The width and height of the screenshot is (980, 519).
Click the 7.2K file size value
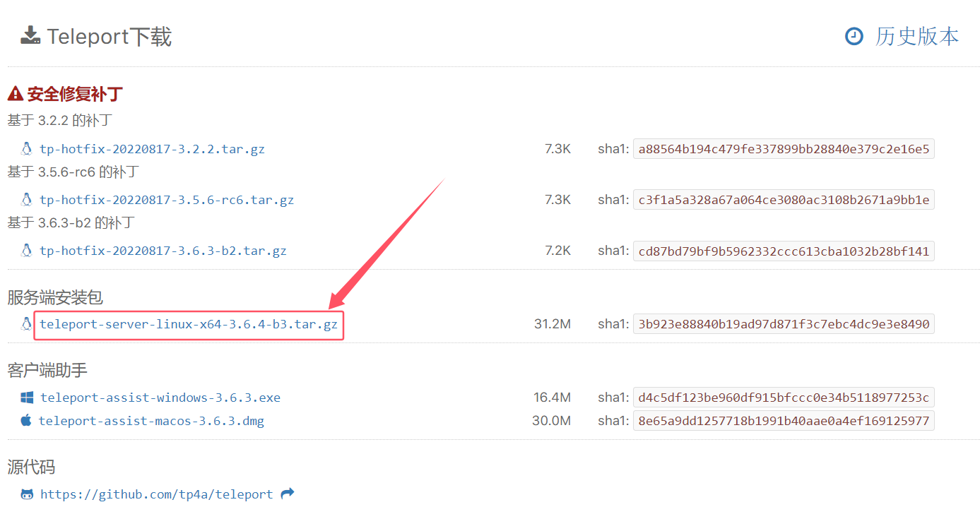(557, 251)
